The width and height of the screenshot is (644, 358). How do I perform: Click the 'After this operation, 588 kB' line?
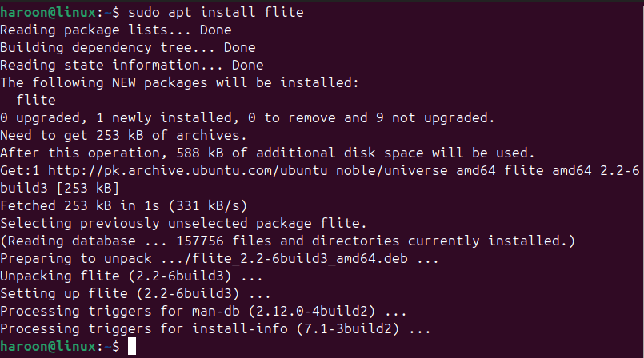pos(267,153)
